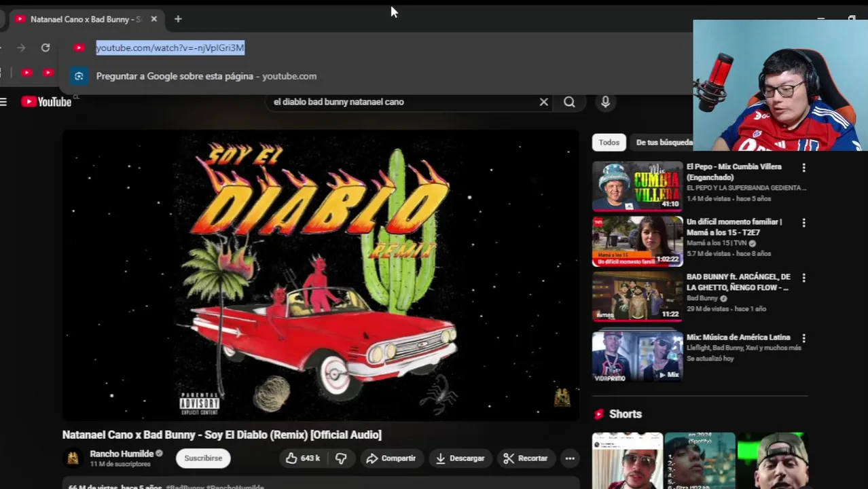The width and height of the screenshot is (868, 489).
Task: Clear the search query with X
Action: [543, 102]
